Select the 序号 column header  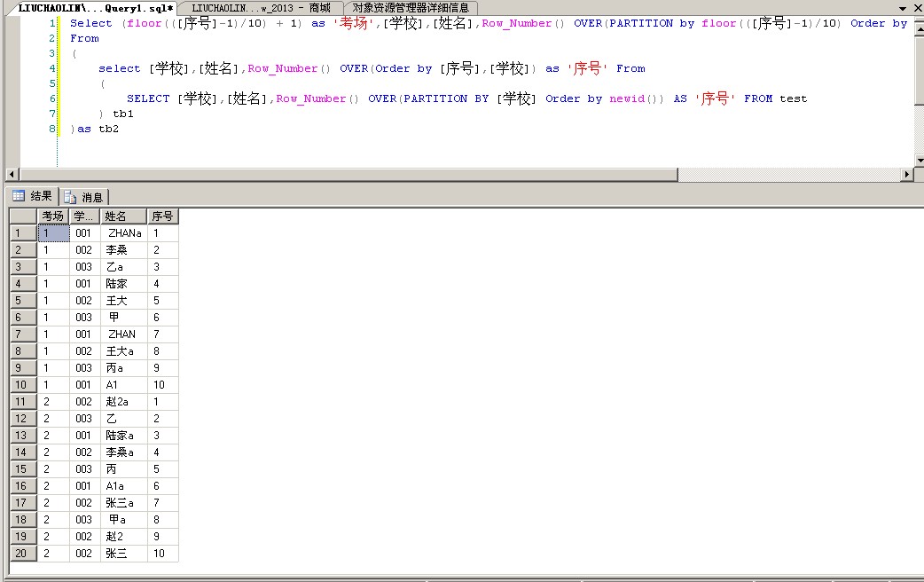point(162,216)
